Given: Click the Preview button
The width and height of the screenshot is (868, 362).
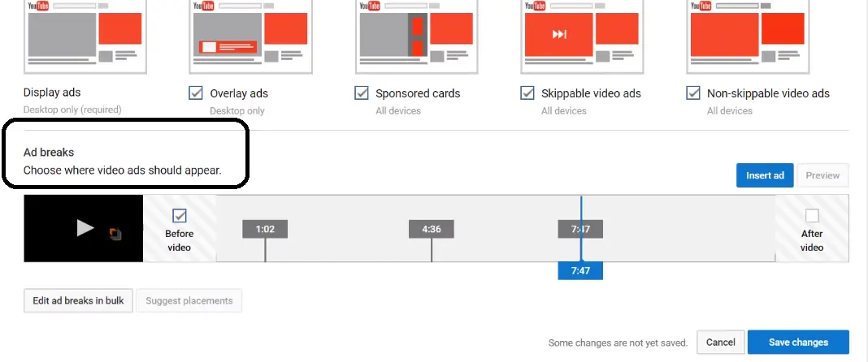Looking at the screenshot, I should point(822,175).
